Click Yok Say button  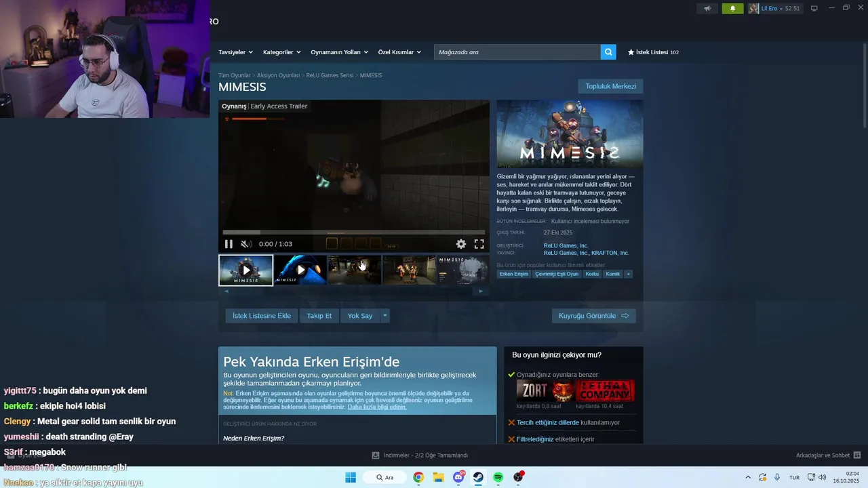click(360, 316)
